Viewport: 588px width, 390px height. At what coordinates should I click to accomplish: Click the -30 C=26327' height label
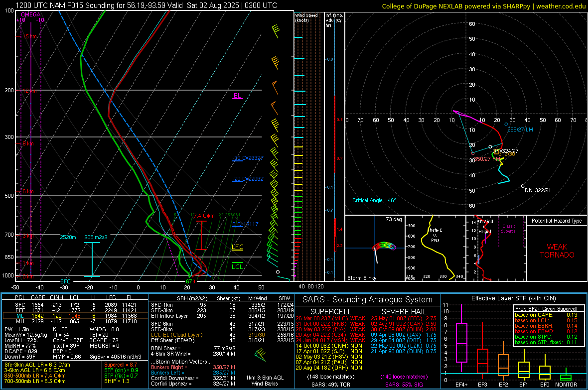248,158
